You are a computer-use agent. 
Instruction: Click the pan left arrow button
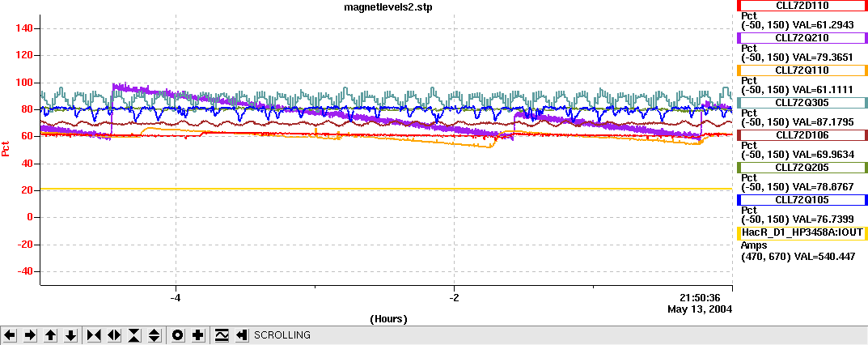[11, 335]
